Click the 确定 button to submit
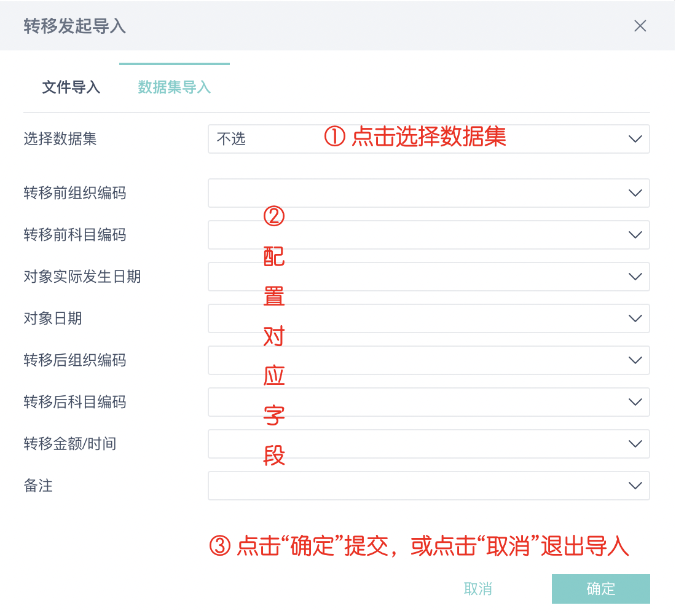Viewport: 676px width, 616px height. [x=600, y=589]
